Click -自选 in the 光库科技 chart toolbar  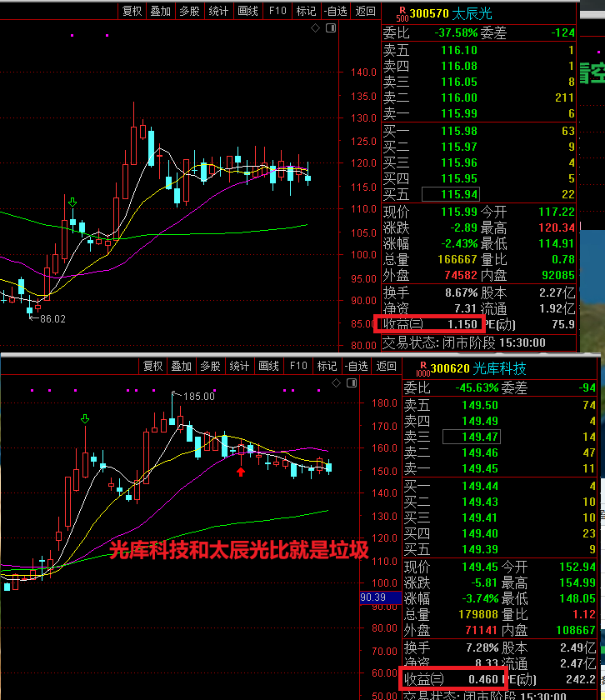click(x=357, y=366)
